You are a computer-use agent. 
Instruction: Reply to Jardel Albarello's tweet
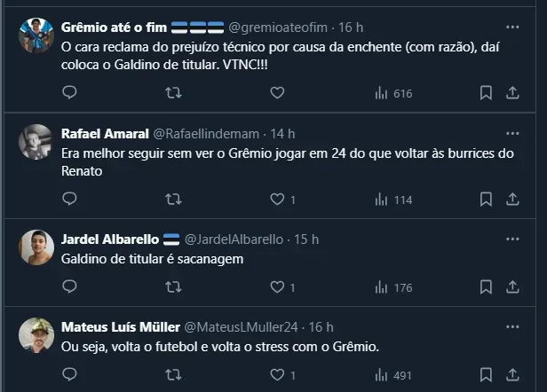[70, 286]
